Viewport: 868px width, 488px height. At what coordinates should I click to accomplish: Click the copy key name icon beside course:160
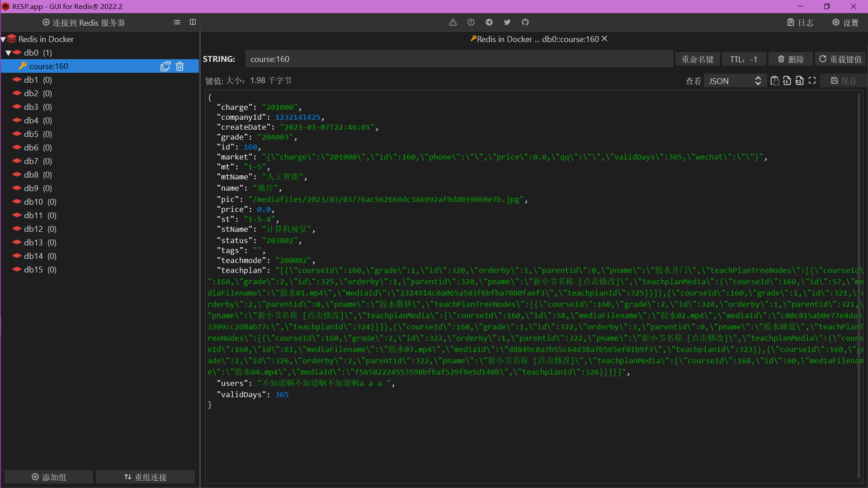(x=165, y=66)
